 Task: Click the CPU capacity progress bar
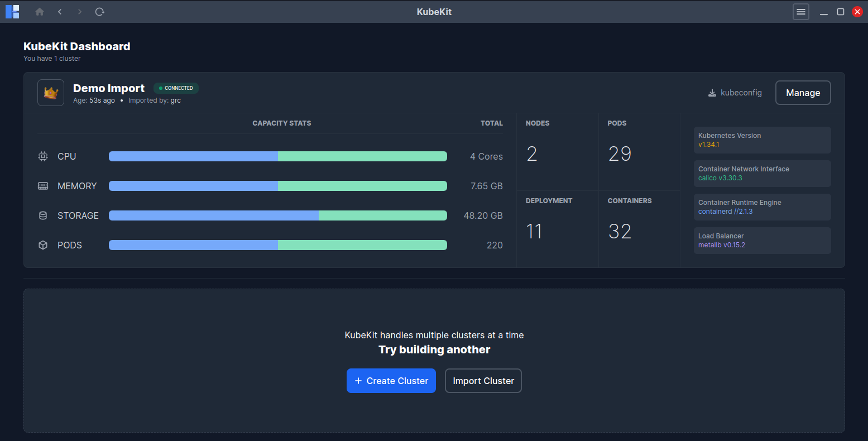277,156
